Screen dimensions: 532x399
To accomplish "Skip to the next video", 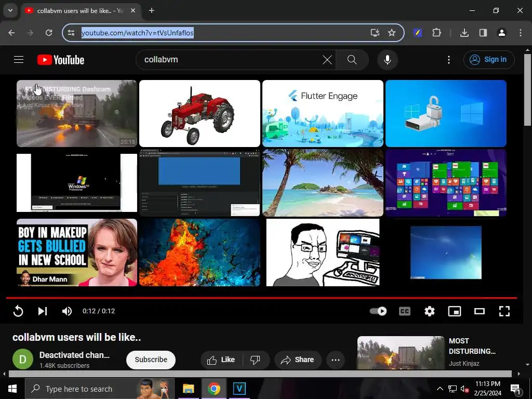I will coord(43,311).
